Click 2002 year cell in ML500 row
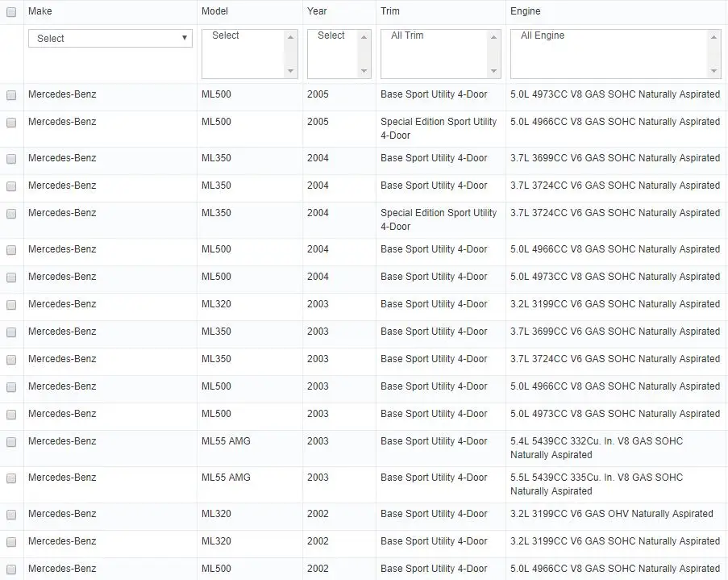 click(318, 569)
